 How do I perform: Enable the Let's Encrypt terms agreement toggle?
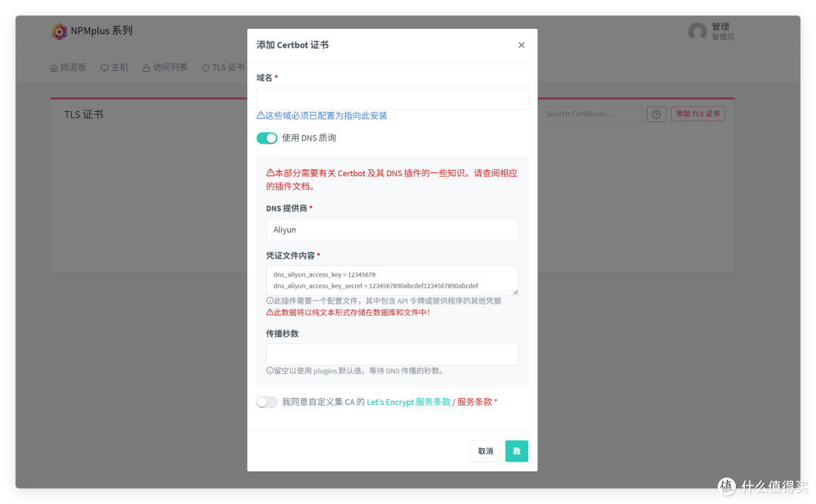267,402
